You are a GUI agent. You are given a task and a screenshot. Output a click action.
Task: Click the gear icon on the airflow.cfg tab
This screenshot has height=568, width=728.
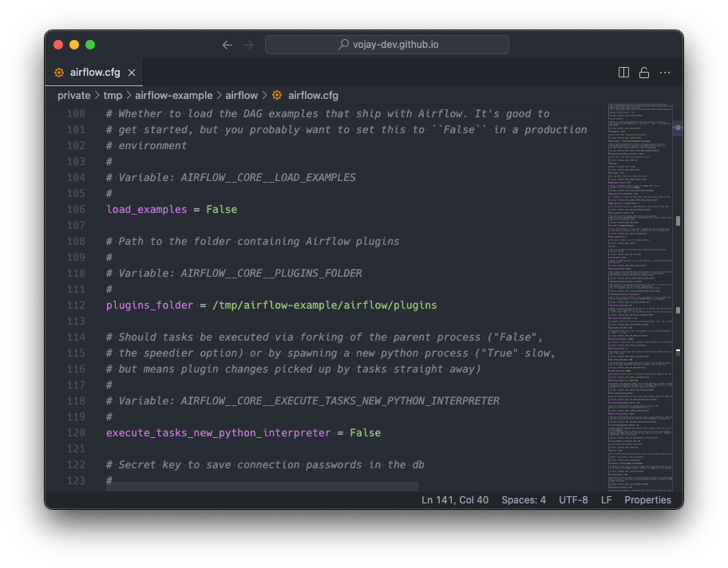58,72
